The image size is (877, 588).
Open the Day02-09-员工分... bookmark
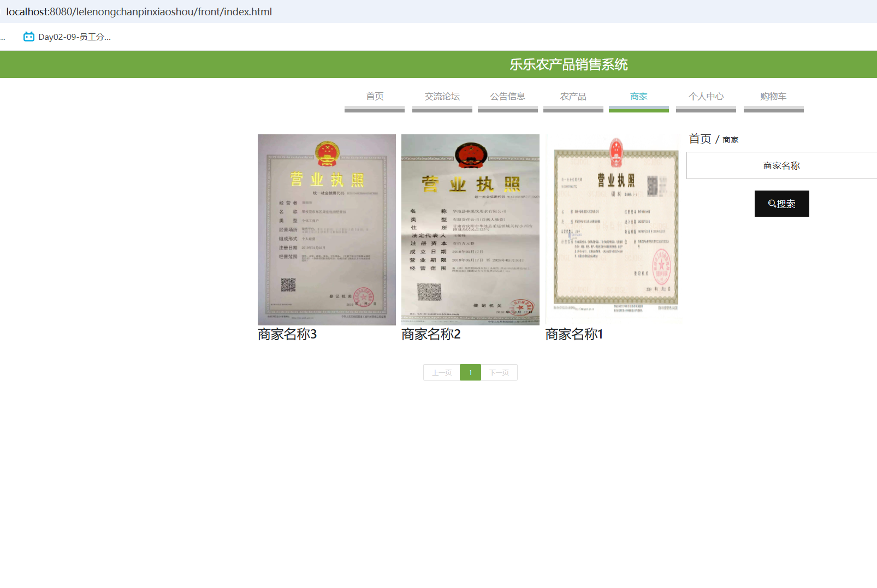pyautogui.click(x=67, y=37)
